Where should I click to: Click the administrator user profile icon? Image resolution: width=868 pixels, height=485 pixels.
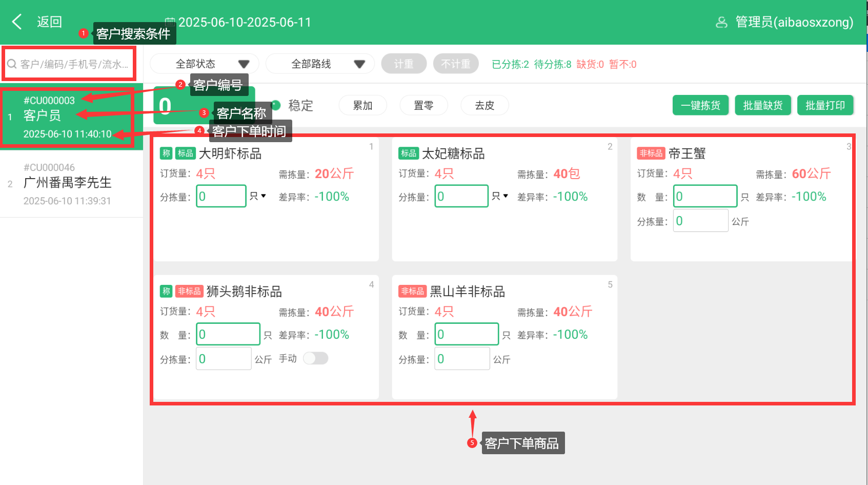click(721, 22)
